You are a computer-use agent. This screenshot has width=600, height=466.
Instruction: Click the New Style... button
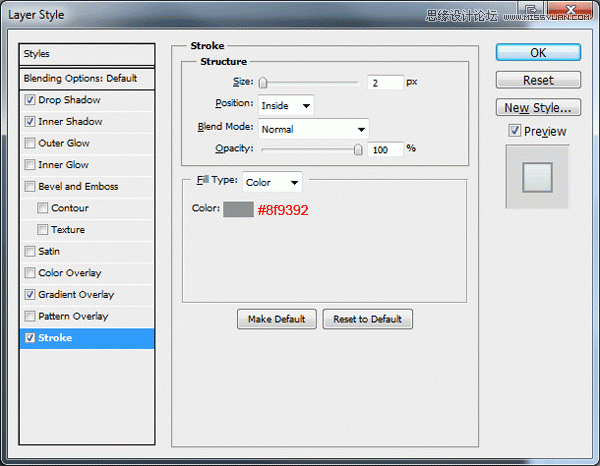pyautogui.click(x=538, y=108)
